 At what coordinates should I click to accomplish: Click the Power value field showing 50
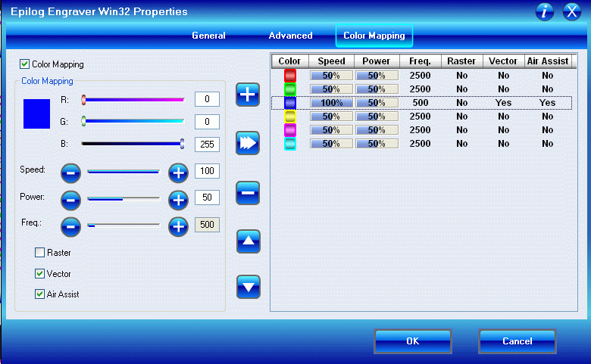(207, 198)
